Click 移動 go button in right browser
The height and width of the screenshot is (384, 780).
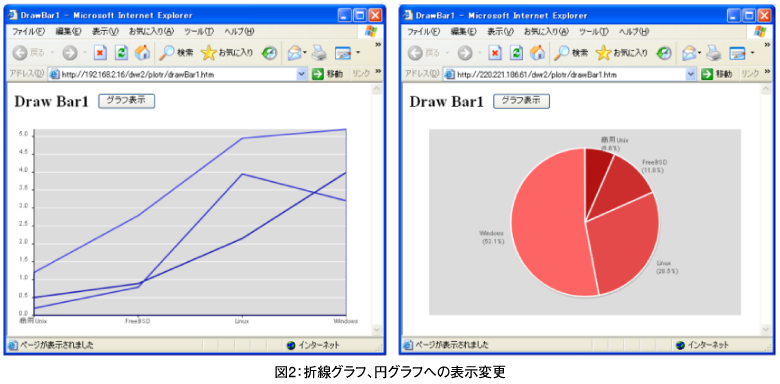tap(716, 74)
